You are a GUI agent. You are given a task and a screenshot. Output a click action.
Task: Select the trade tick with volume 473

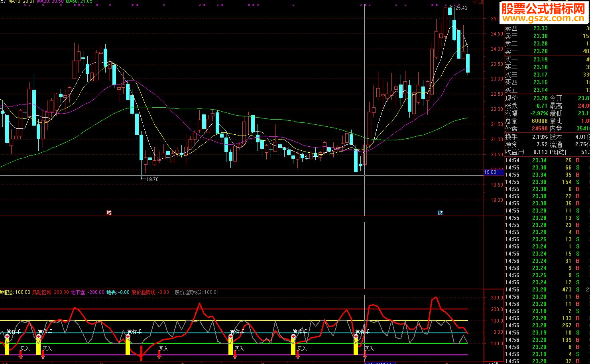point(547,289)
